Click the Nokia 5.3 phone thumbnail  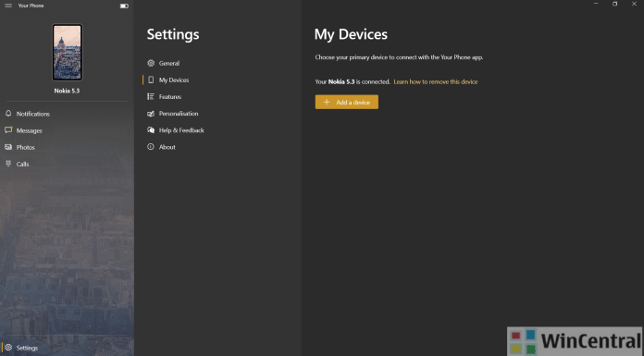pos(67,52)
